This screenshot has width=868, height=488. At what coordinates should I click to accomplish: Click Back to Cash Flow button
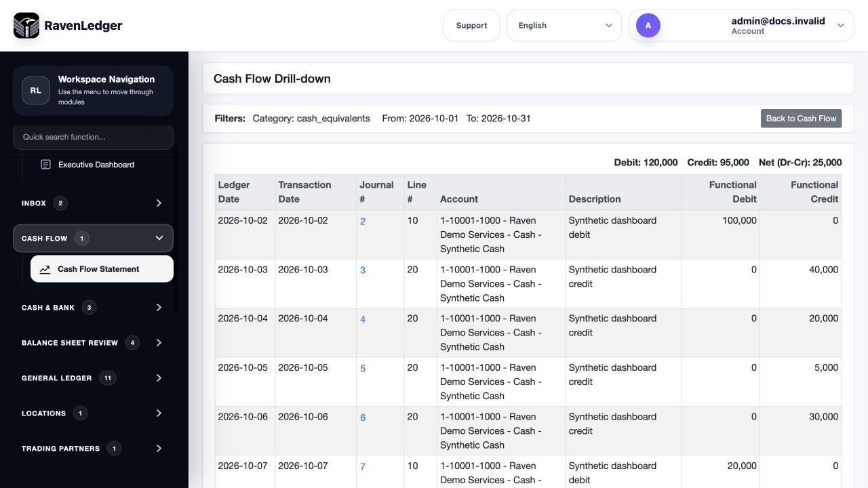(x=801, y=119)
